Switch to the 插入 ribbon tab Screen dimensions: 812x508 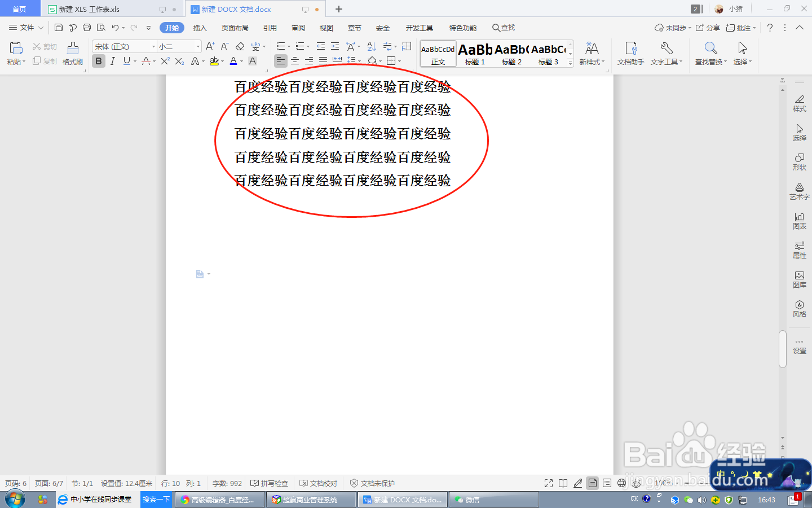[200, 28]
